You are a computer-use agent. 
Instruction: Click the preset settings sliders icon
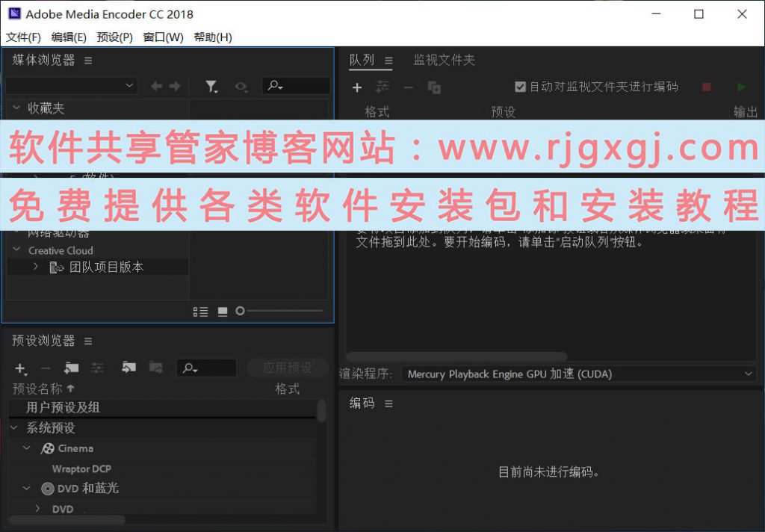coord(97,368)
